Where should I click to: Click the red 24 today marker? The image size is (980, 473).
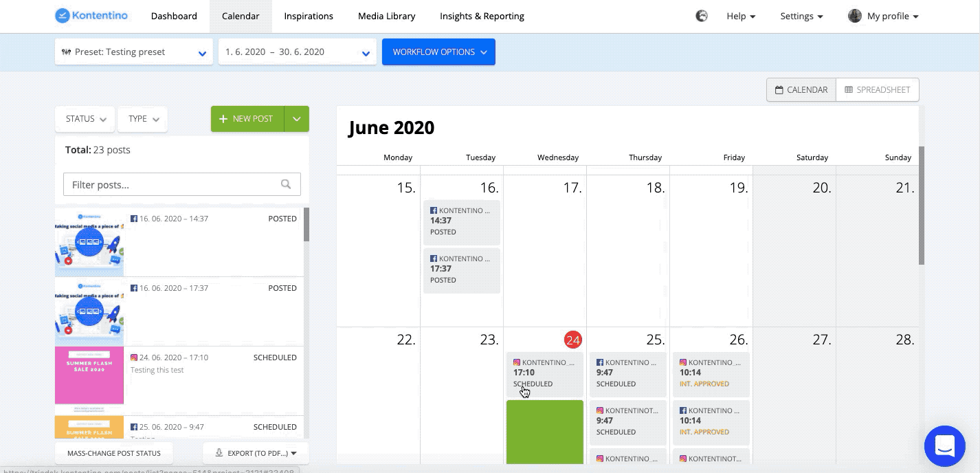click(572, 340)
